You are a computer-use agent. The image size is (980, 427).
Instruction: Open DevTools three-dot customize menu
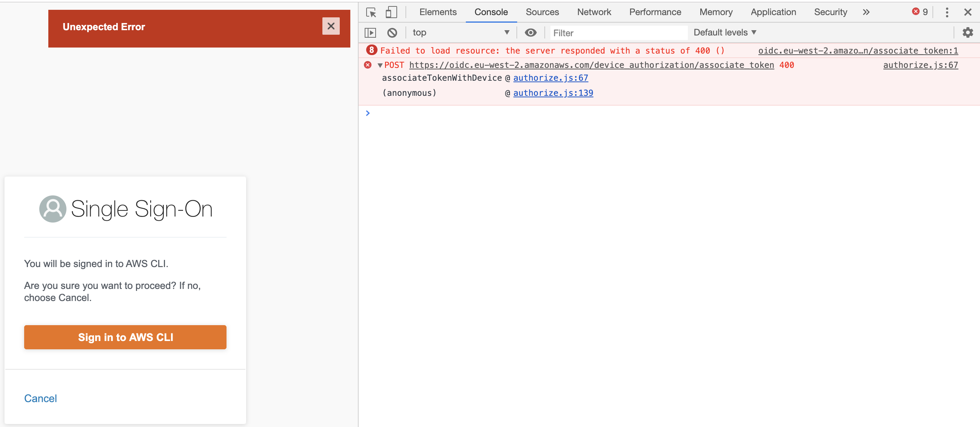click(x=947, y=12)
